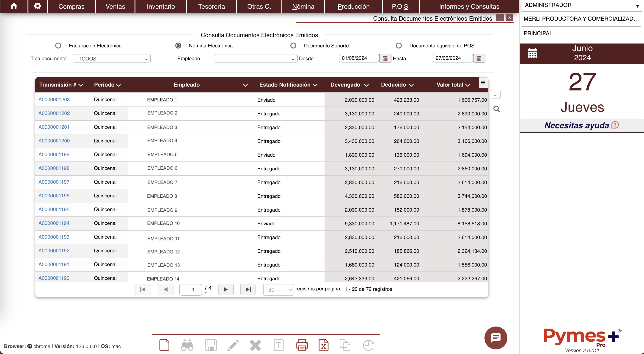Image resolution: width=644 pixels, height=354 pixels.
Task: Go to next page of records
Action: tap(226, 289)
